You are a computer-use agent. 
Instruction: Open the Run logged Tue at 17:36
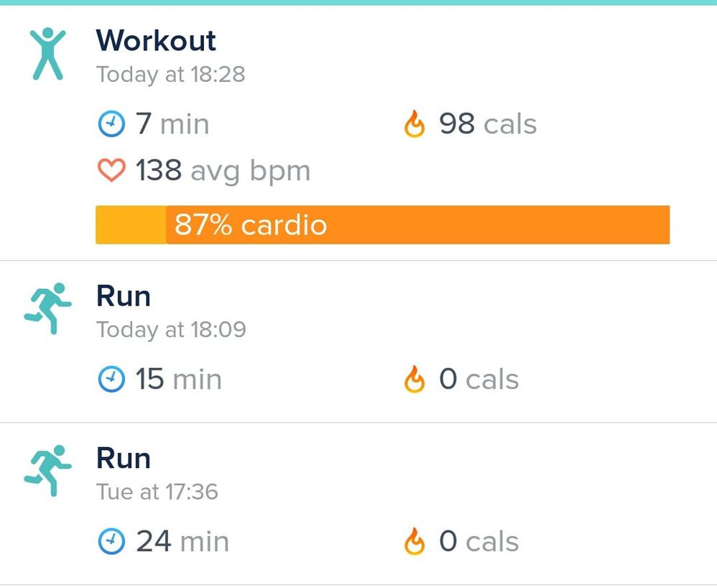358,505
